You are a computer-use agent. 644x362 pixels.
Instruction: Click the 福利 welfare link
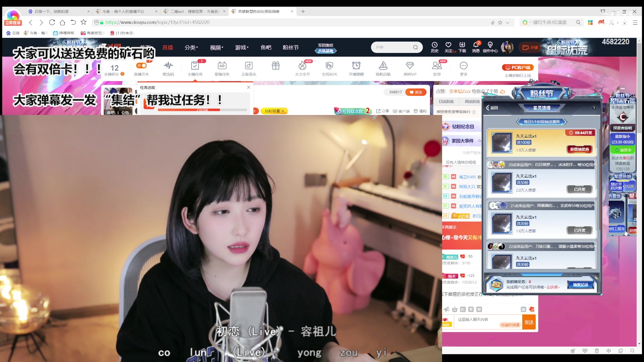point(420,111)
